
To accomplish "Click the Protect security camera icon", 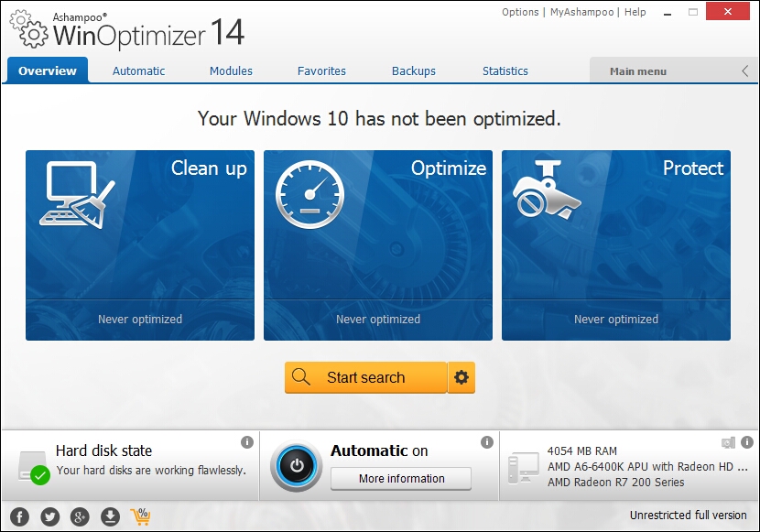I will click(x=547, y=190).
